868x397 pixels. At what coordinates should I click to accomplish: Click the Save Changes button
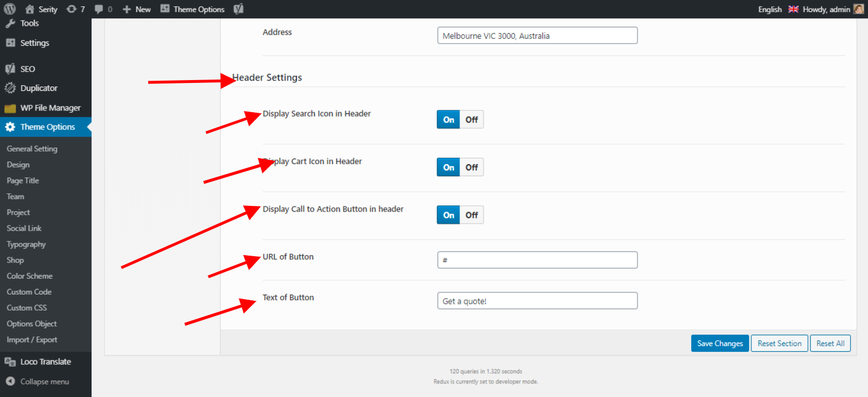point(720,343)
